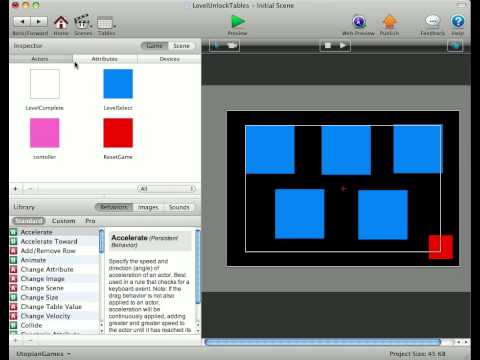This screenshot has height=360, width=480.
Task: Click the Add/Remove Row behavior icon
Action: (13, 251)
